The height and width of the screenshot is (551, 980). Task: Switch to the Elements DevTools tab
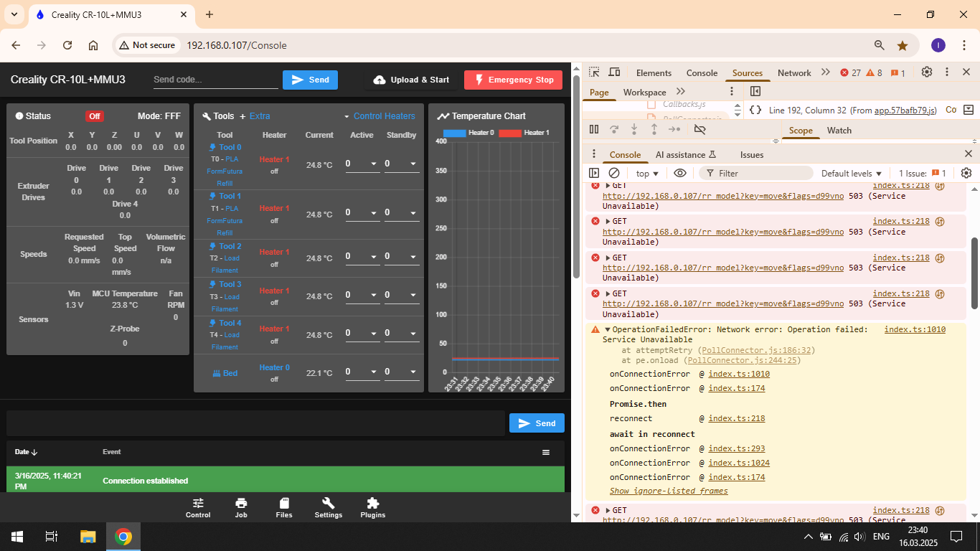[x=654, y=73]
